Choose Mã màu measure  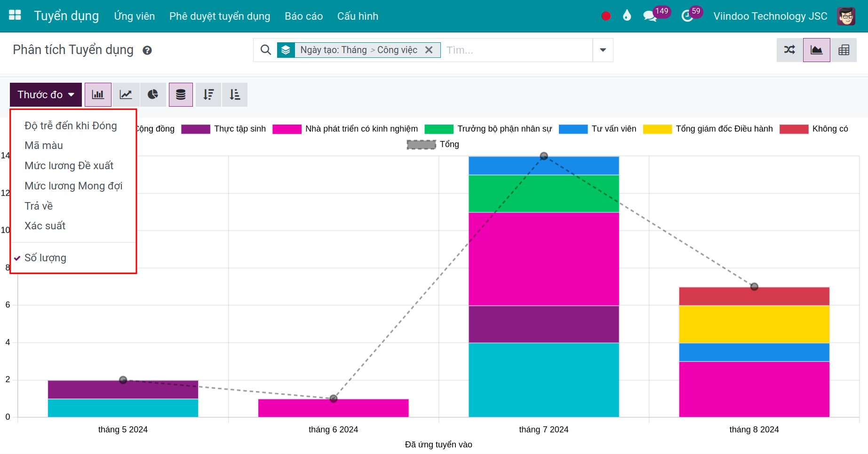44,146
